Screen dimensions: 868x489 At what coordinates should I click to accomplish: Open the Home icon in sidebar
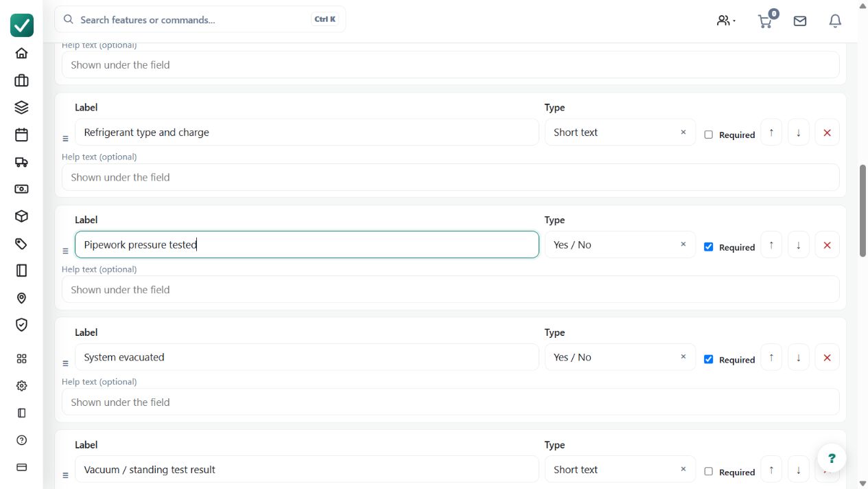pyautogui.click(x=21, y=53)
